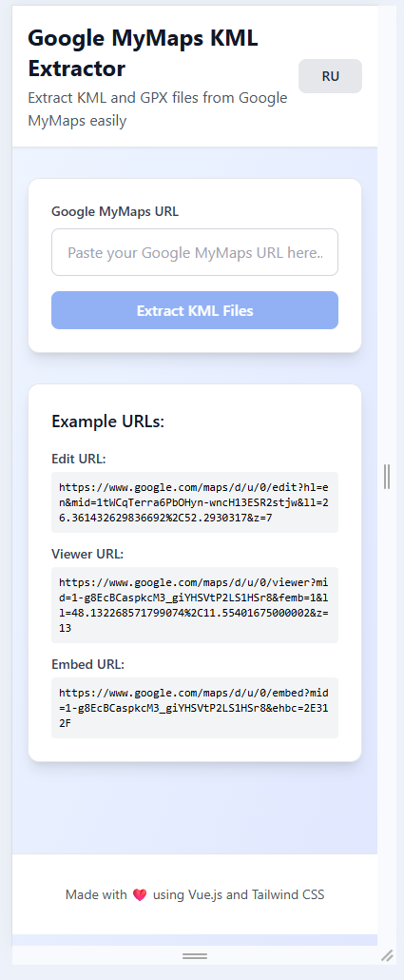Click the Google MyMaps URL field label
The height and width of the screenshot is (980, 404).
click(115, 211)
